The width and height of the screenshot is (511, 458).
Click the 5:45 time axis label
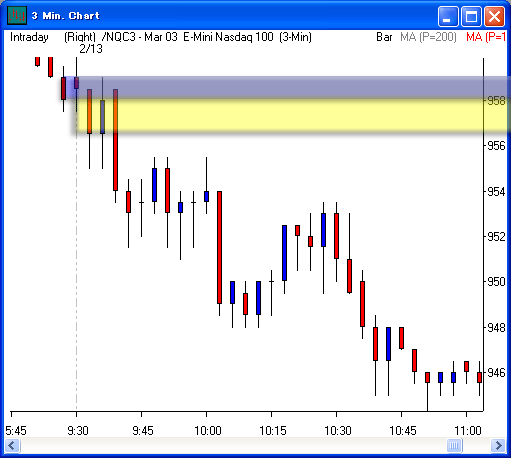coord(16,431)
